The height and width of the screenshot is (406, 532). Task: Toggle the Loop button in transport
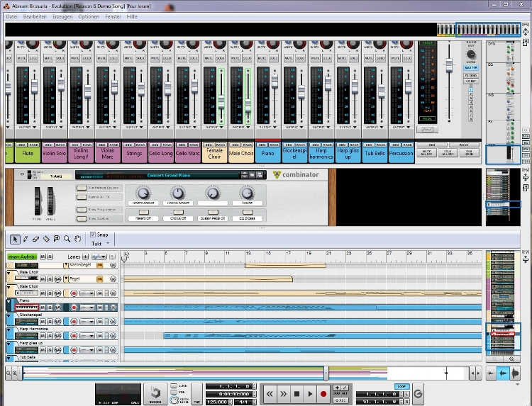coord(402,386)
